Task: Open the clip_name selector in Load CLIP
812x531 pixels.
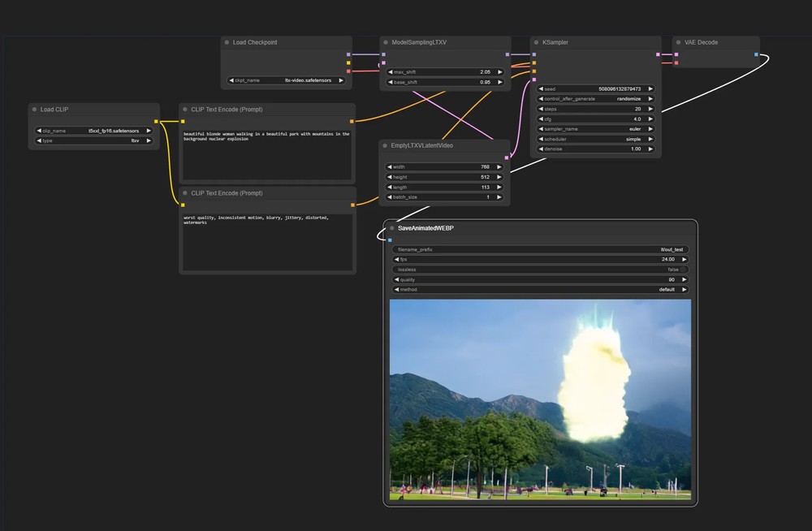Action: 93,131
